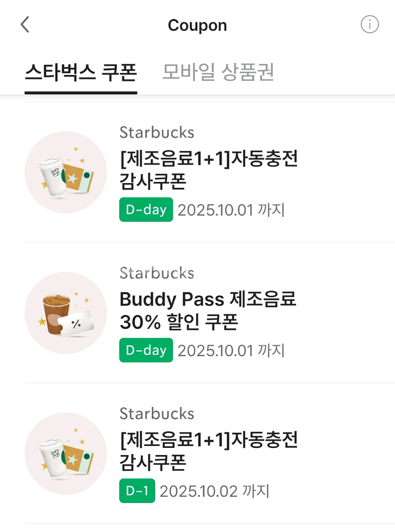Screen dimensions: 395x532
Task: Tap the first D-day badge
Action: pyautogui.click(x=146, y=209)
